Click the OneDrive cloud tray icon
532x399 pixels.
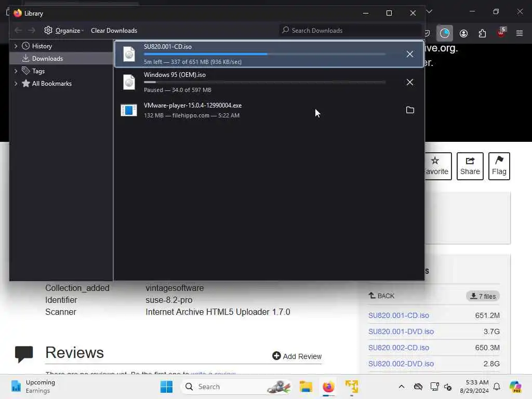418,387
